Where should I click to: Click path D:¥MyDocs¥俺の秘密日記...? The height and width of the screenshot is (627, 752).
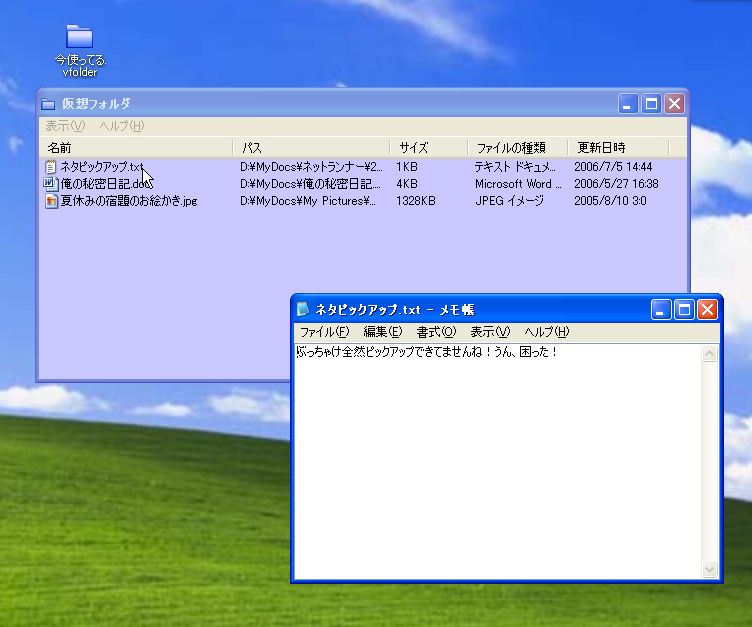(x=310, y=184)
